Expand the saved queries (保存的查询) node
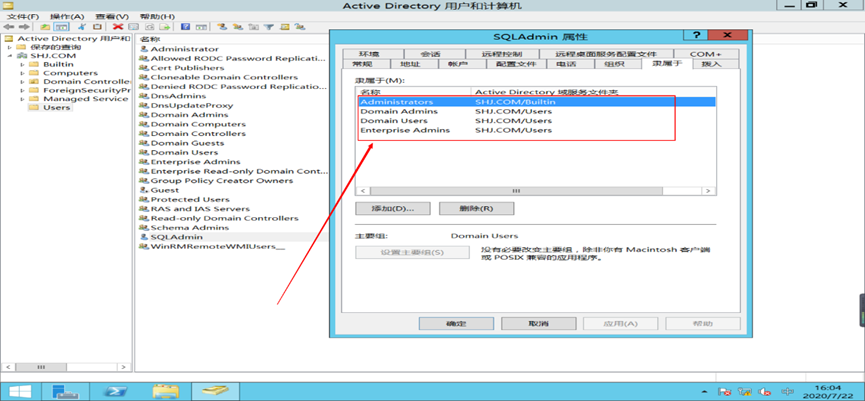The width and height of the screenshot is (865, 401). point(9,47)
